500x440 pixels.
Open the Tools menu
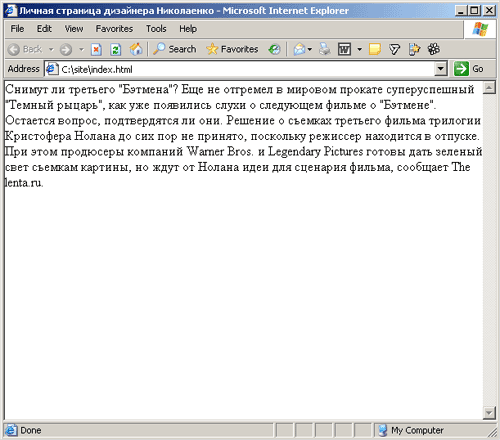tap(156, 29)
